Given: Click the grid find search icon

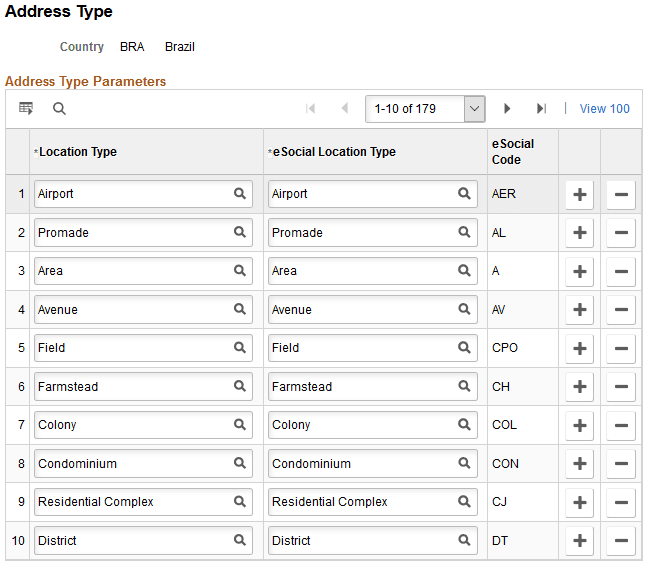Looking at the screenshot, I should [x=59, y=109].
